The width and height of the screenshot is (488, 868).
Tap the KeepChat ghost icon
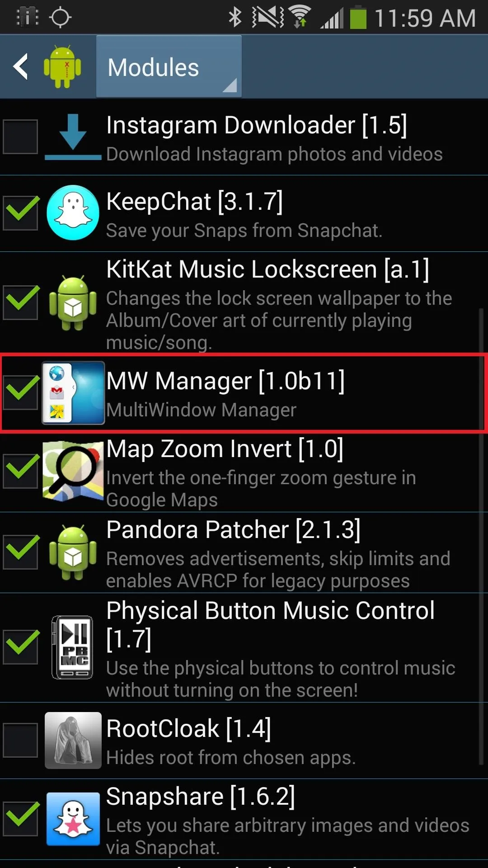[73, 212]
